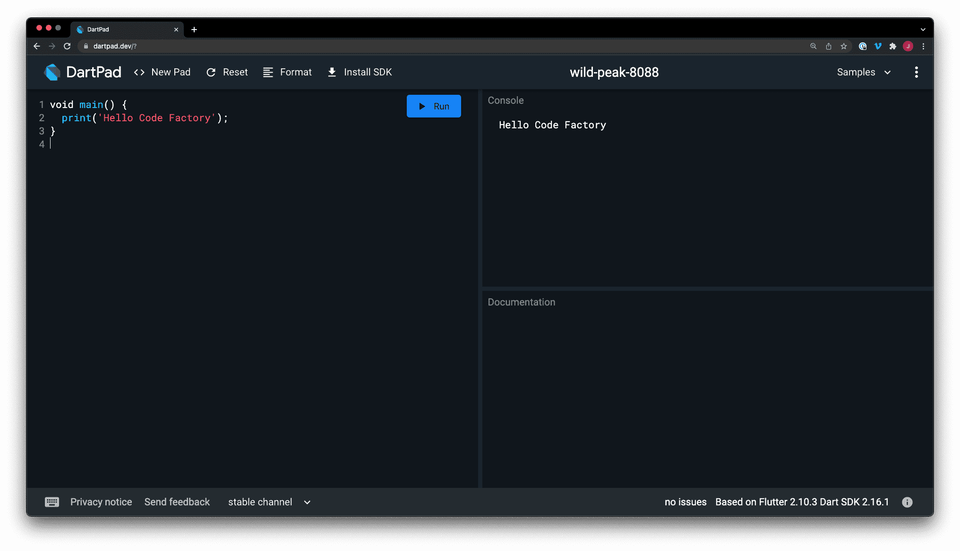960x551 pixels.
Task: Open the Samples dropdown
Action: point(864,72)
